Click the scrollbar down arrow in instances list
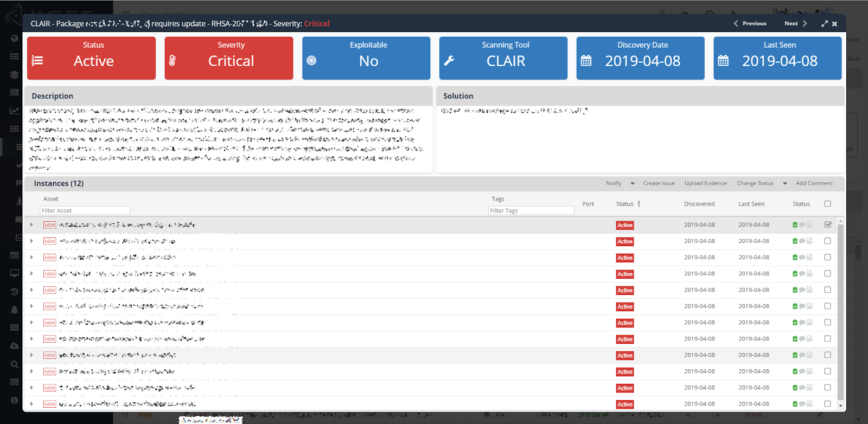Screen dimensions: 868x424 pos(841,406)
